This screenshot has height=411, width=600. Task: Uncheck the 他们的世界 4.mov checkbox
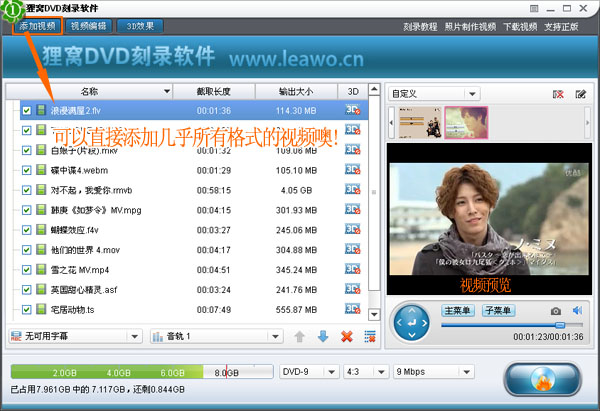coord(26,250)
